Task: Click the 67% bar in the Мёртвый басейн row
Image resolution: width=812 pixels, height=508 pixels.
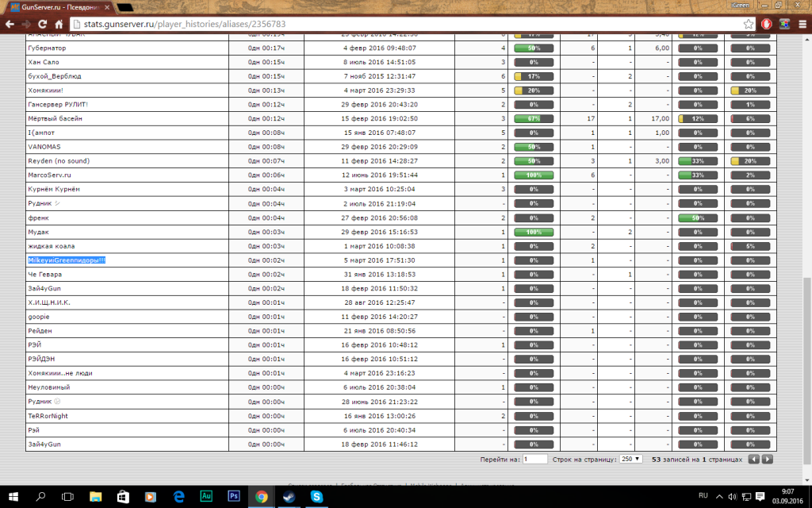Action: pyautogui.click(x=533, y=118)
